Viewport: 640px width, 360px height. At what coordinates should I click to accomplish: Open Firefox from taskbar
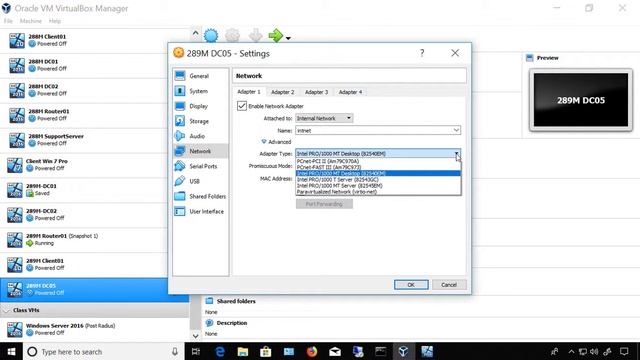[312, 351]
